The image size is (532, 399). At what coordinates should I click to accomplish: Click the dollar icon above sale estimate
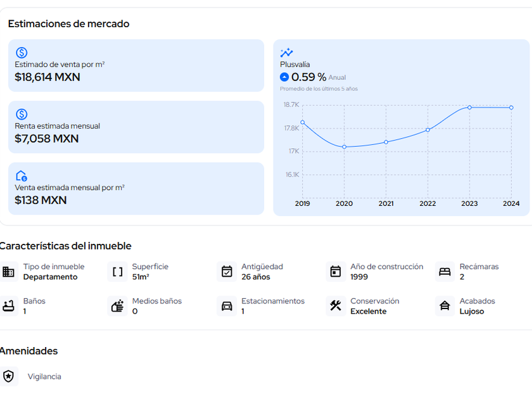22,53
